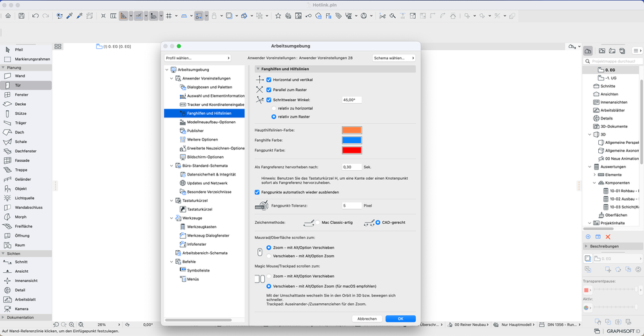Toggle Schrittweiser Winkel checkbox
Image resolution: width=644 pixels, height=336 pixels.
tap(269, 100)
